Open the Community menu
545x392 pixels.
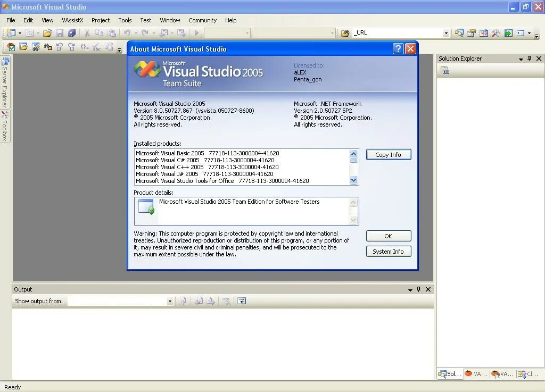click(202, 20)
